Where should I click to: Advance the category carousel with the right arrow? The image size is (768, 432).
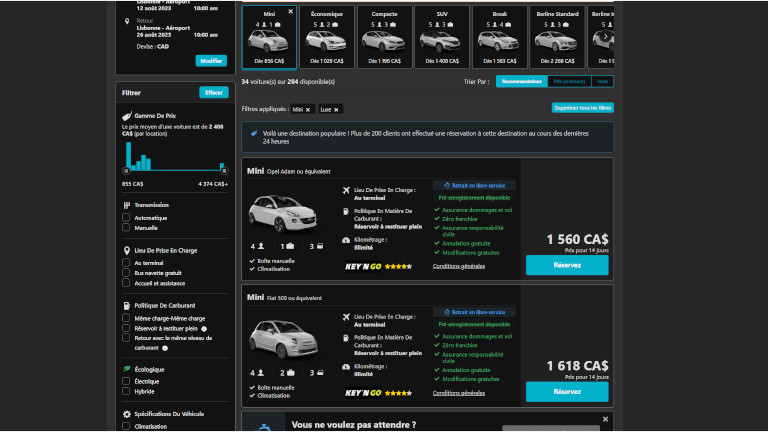point(605,36)
